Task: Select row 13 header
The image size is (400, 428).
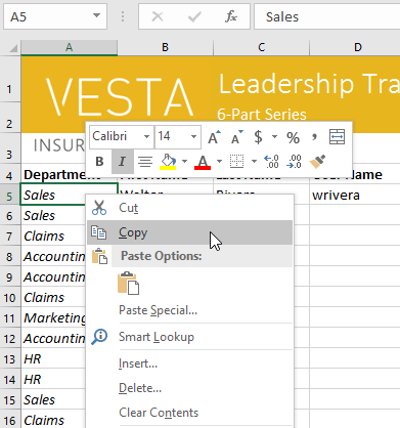Action: [x=10, y=359]
